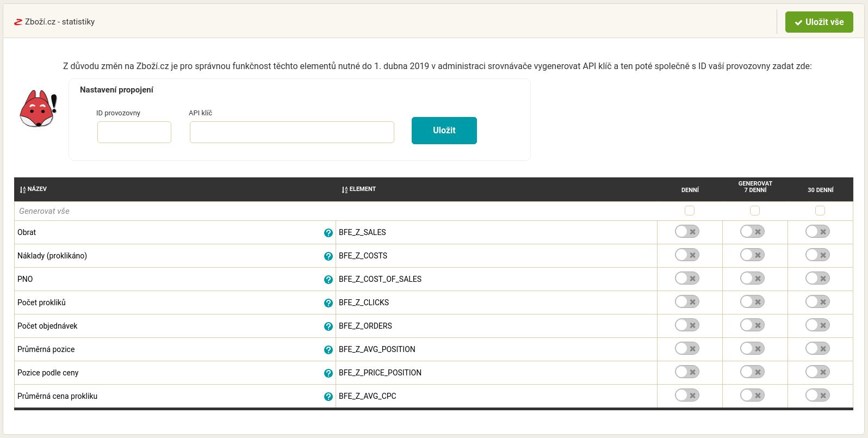
Task: Select the BFE_Z_ORDERS element text
Action: click(365, 326)
